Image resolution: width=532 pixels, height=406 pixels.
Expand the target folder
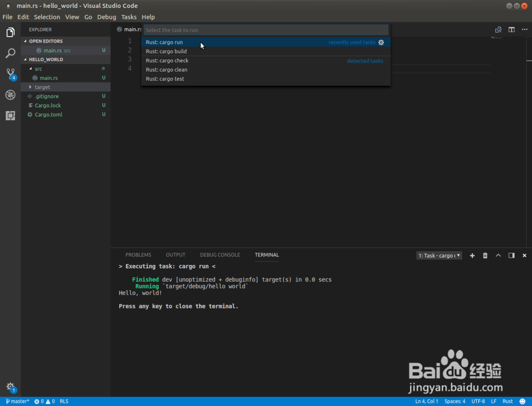coord(30,87)
